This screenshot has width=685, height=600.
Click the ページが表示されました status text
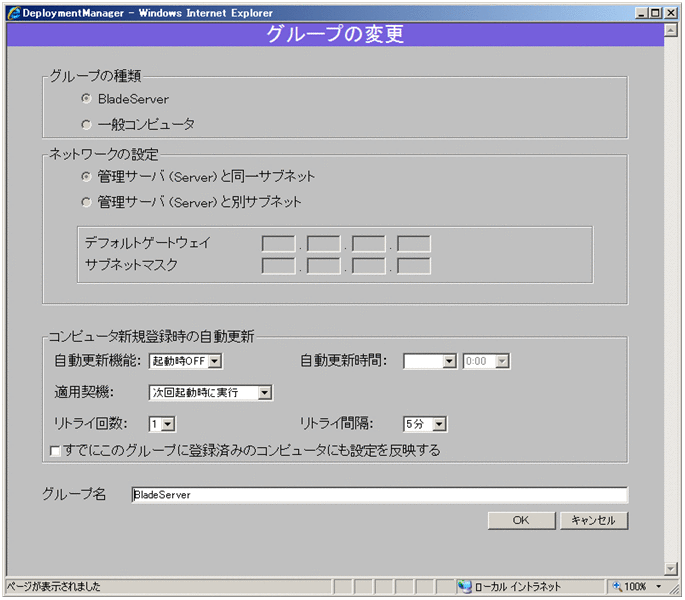(53, 586)
